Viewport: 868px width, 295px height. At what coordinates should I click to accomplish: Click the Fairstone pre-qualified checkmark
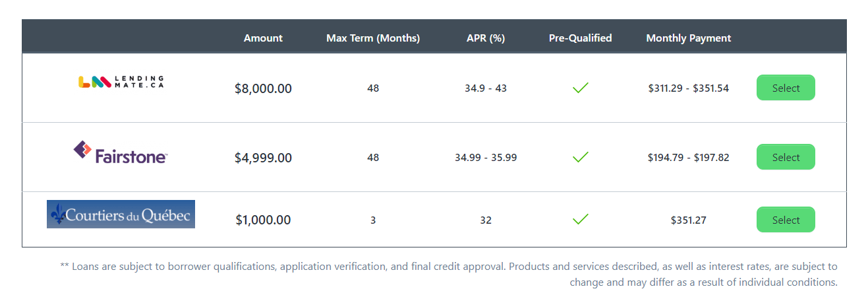click(x=580, y=156)
